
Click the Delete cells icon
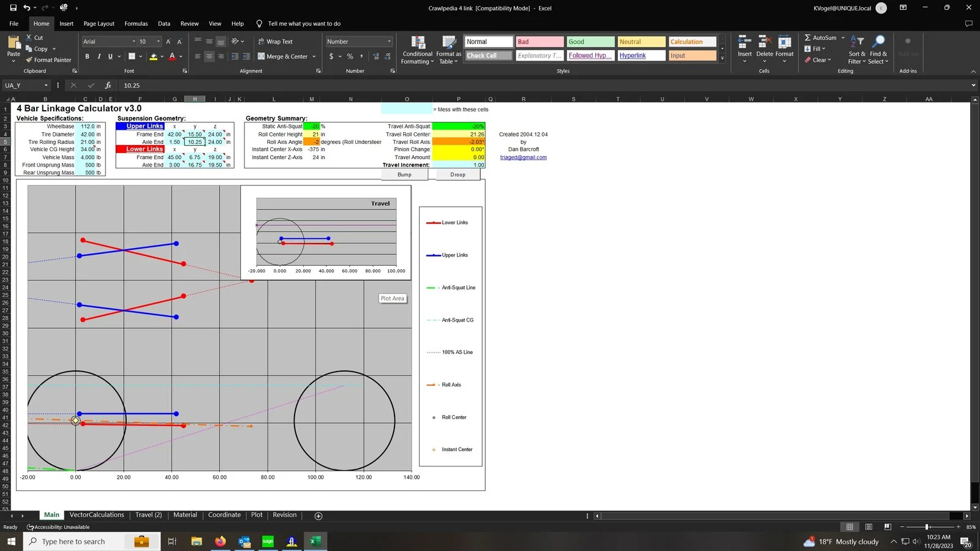[764, 42]
